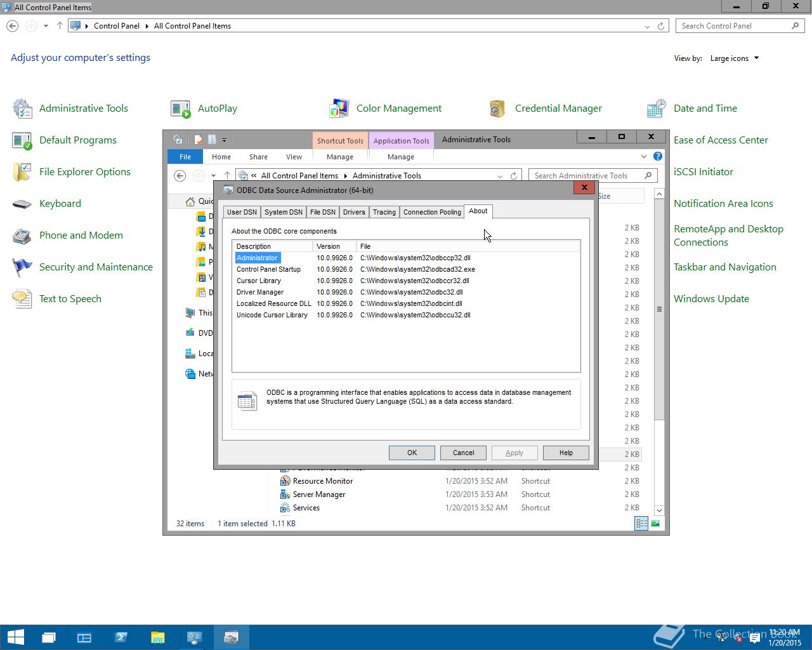Click the Resource Monitor shortcut icon
The image size is (812, 650).
tap(285, 481)
